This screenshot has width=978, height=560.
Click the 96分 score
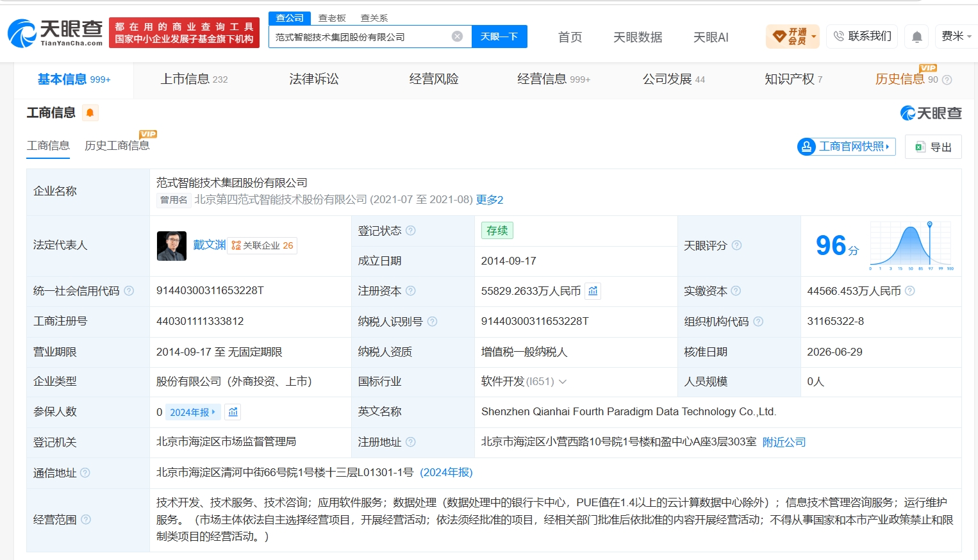click(836, 246)
